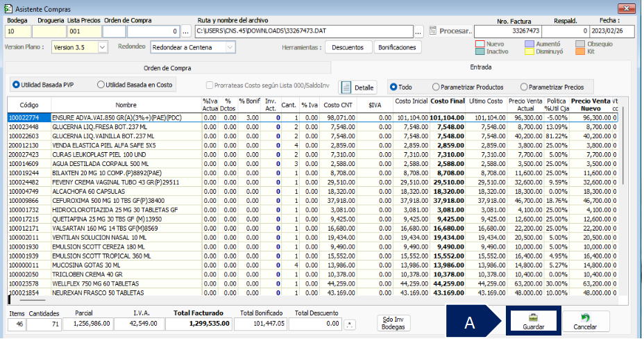Sort by the Código column header

coord(28,105)
